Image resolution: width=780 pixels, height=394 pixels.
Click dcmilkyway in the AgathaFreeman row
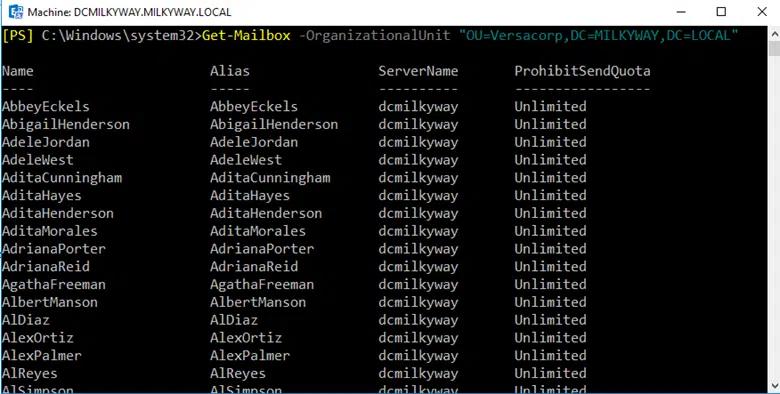tap(418, 285)
